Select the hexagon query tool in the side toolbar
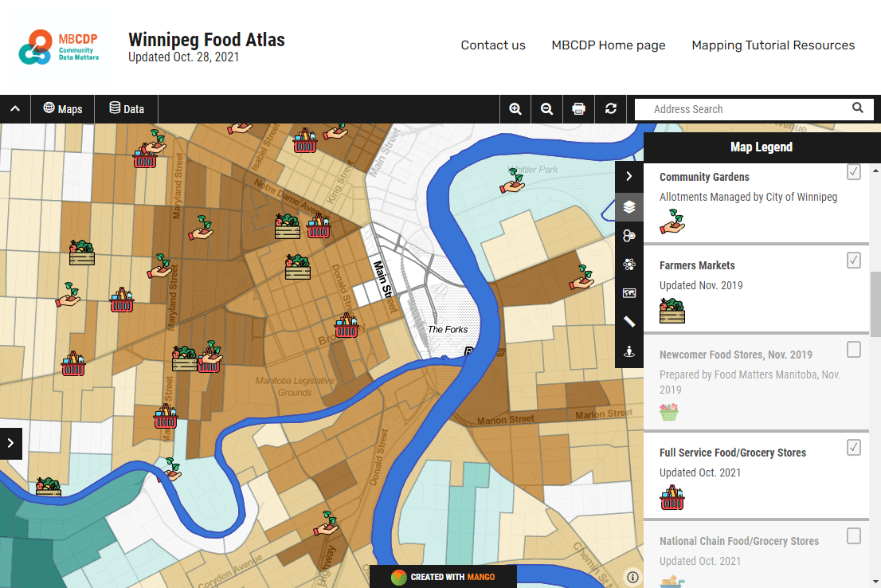Screen dimensions: 881x588 click(x=629, y=236)
